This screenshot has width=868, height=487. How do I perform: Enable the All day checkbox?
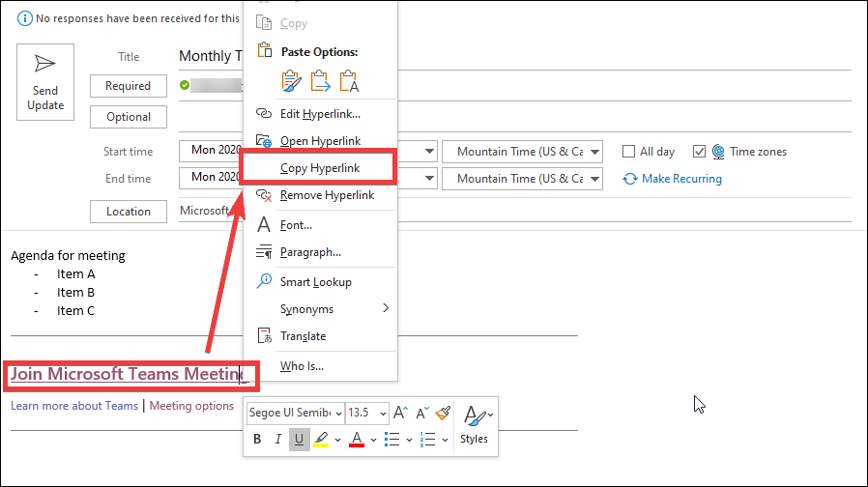628,152
